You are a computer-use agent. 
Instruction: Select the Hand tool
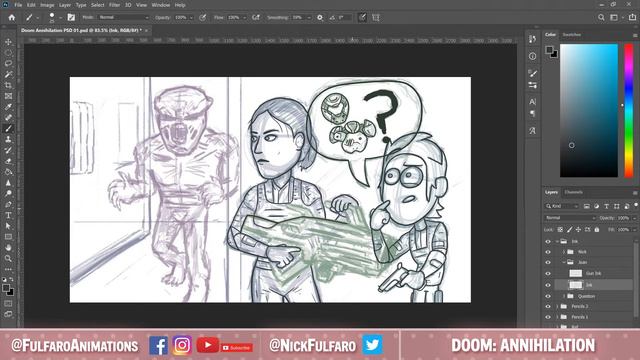(x=8, y=247)
